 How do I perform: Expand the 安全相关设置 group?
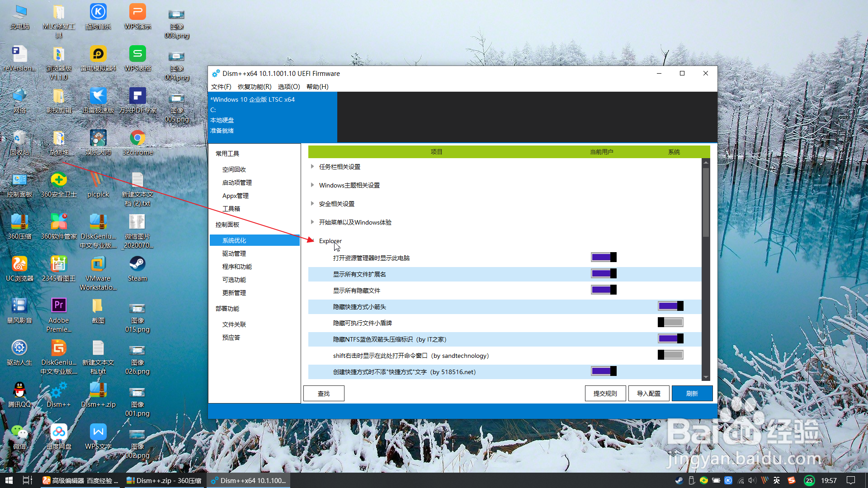point(312,203)
